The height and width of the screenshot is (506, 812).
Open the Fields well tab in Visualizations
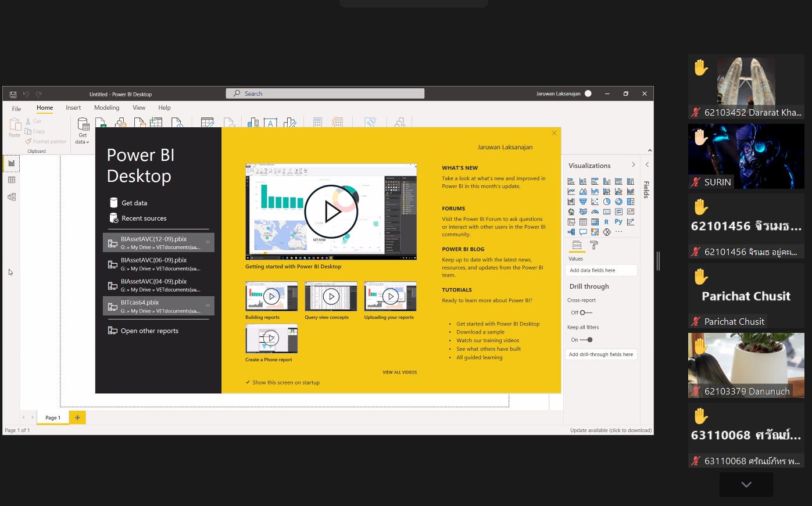[x=577, y=245]
